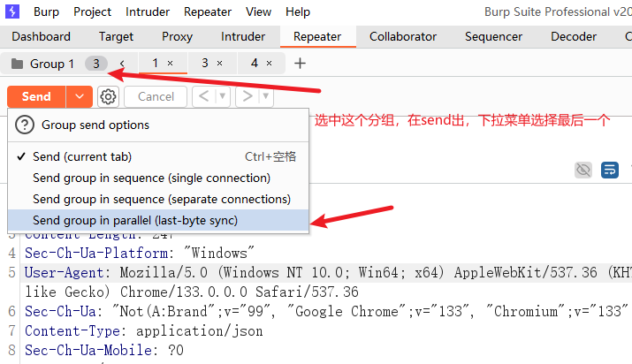This screenshot has height=364, width=632.
Task: Click the help icon beside Group send options
Action: pyautogui.click(x=25, y=125)
